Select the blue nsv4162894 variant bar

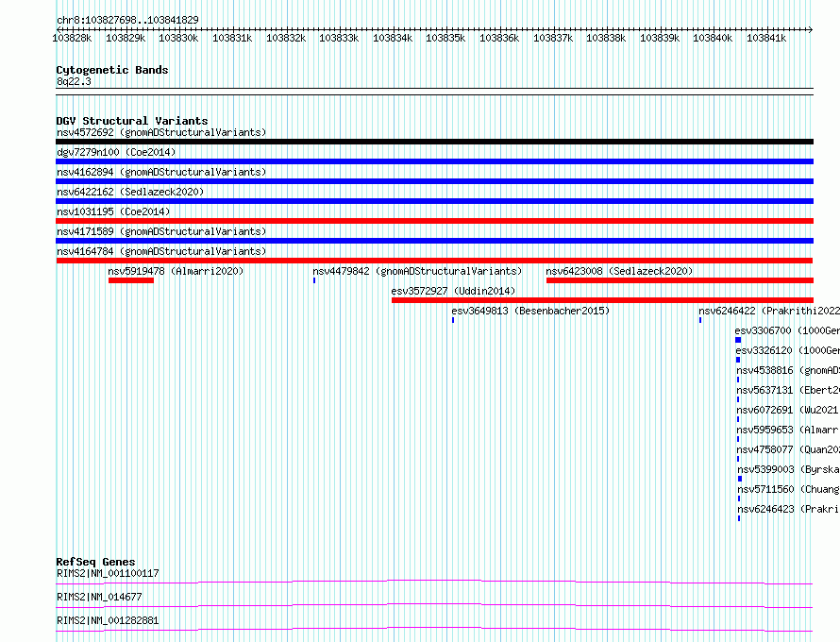tap(434, 181)
